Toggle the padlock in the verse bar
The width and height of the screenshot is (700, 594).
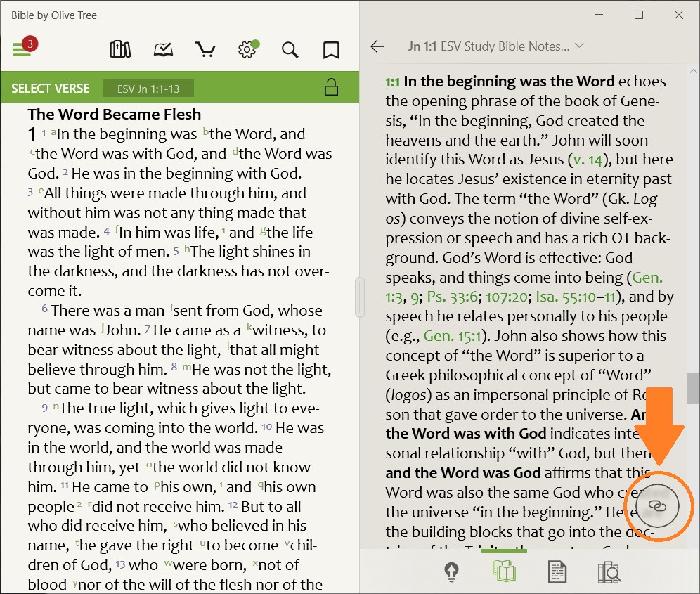tap(330, 88)
